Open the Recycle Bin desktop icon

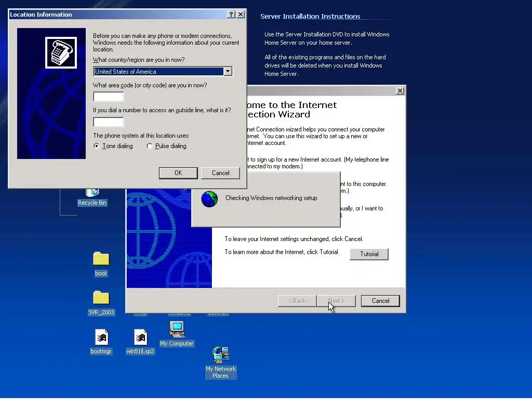coord(92,198)
